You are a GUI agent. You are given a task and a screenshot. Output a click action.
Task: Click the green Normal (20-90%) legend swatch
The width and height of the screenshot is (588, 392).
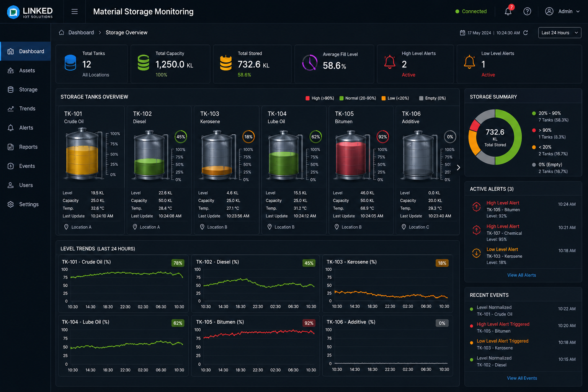pyautogui.click(x=341, y=98)
